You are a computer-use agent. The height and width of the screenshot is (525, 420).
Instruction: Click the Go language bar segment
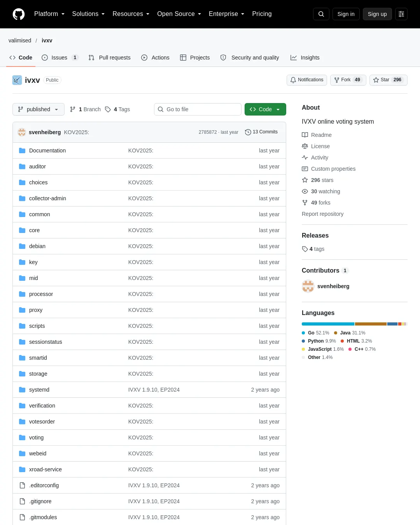click(x=328, y=324)
